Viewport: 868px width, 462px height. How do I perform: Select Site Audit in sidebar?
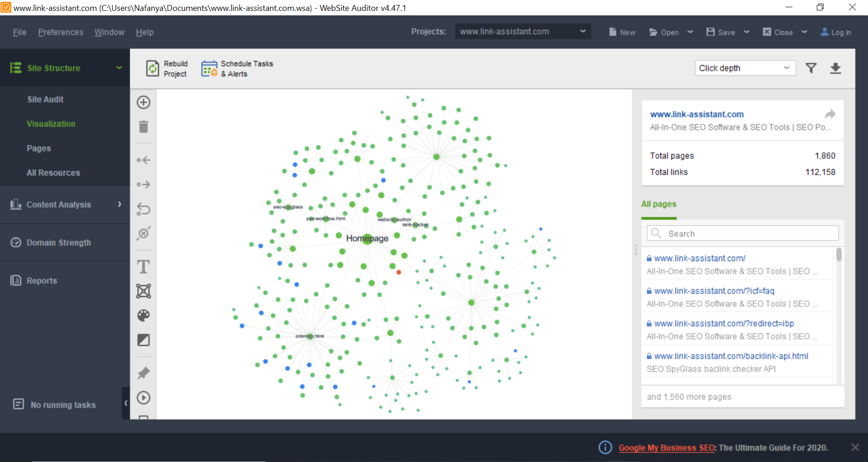(x=45, y=100)
